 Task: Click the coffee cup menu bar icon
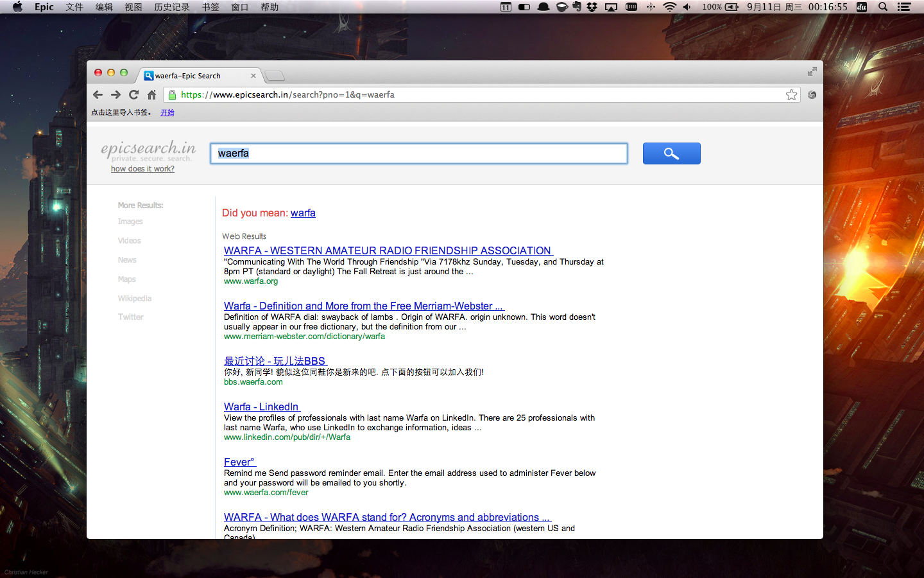561,7
